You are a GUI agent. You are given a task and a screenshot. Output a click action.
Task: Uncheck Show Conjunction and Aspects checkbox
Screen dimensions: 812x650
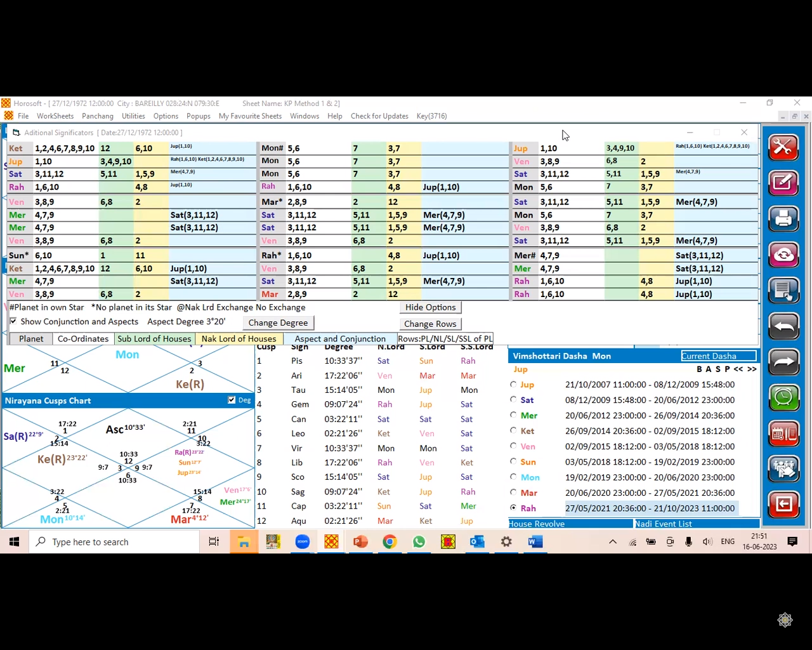13,321
